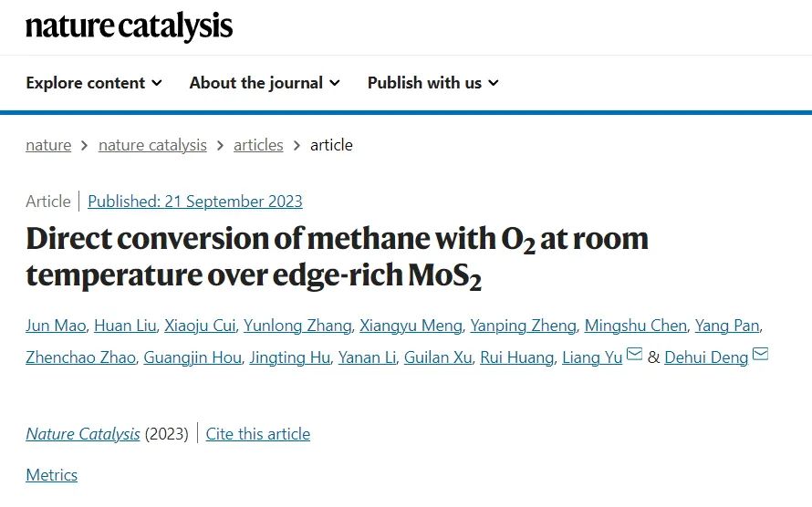Go to the nature breadcrumb link
Viewport: 812px width, 507px height.
48,145
